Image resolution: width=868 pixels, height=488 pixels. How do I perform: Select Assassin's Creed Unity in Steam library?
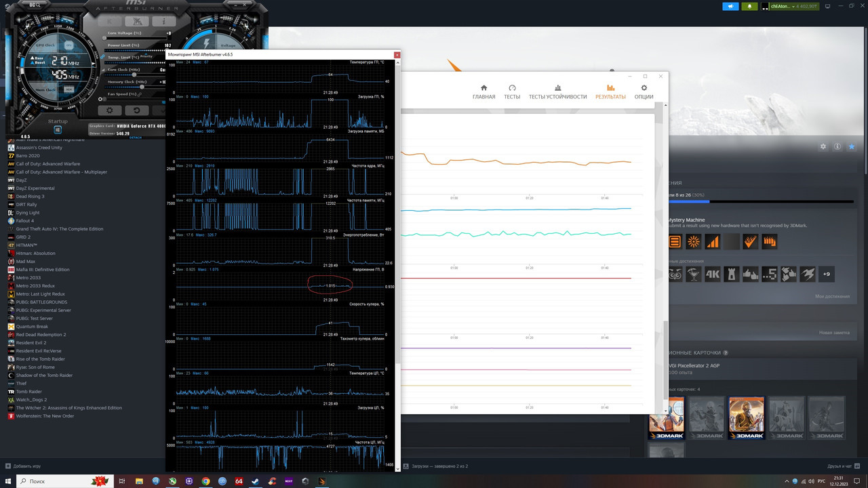click(x=39, y=148)
